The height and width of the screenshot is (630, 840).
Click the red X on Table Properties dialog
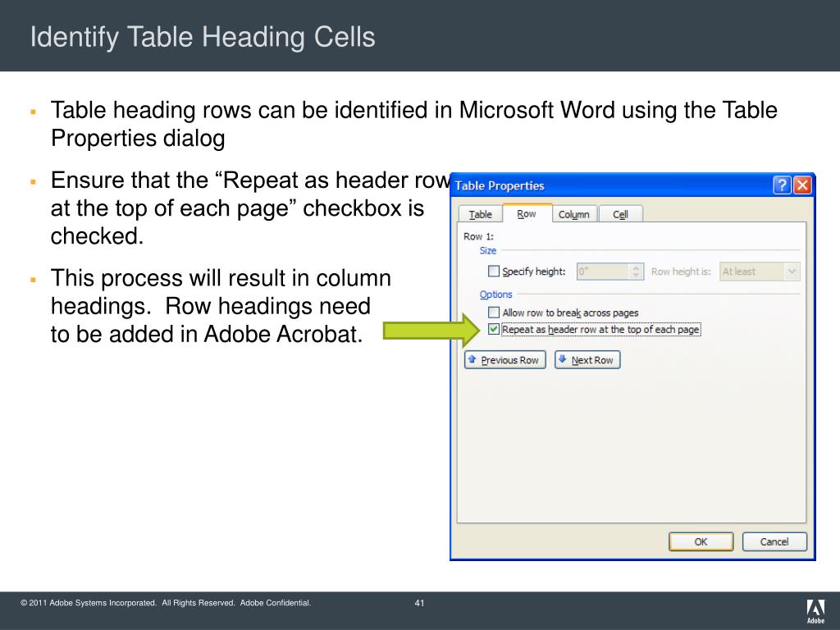coord(801,185)
